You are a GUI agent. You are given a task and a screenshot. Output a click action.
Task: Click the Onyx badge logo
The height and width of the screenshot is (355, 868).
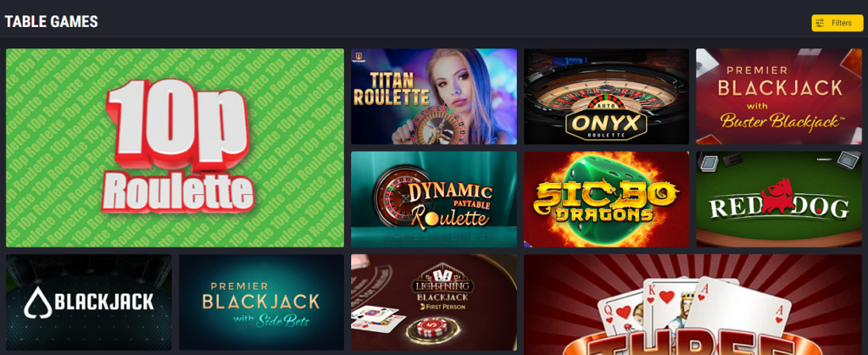[x=606, y=121]
